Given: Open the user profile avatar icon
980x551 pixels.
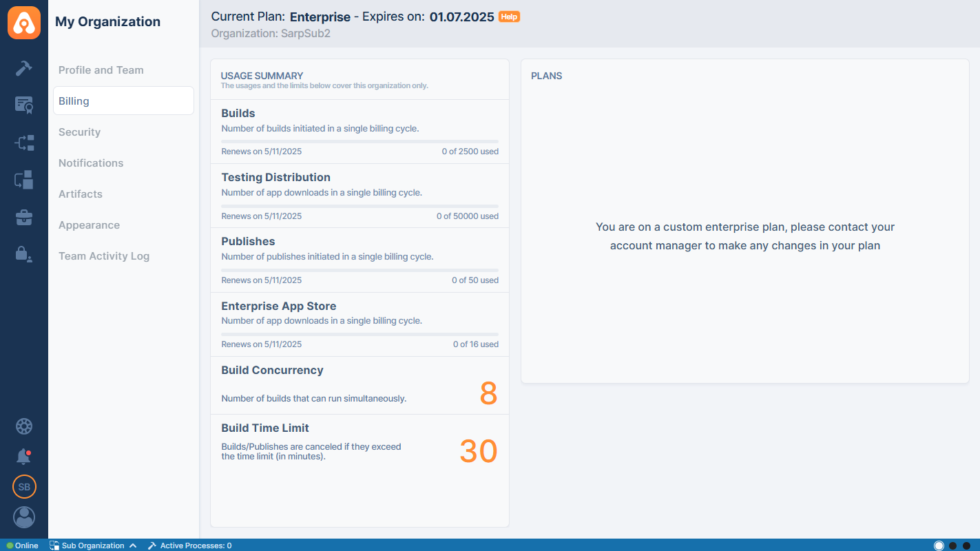Looking at the screenshot, I should click(x=24, y=517).
